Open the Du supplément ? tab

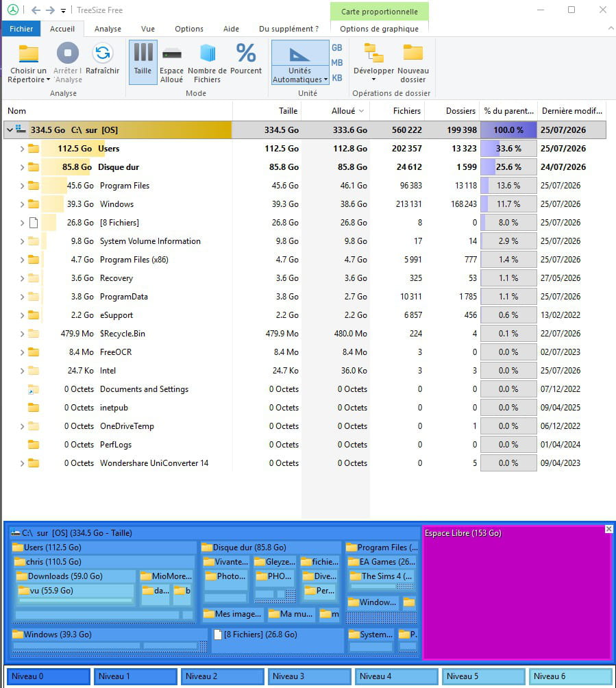coord(288,29)
